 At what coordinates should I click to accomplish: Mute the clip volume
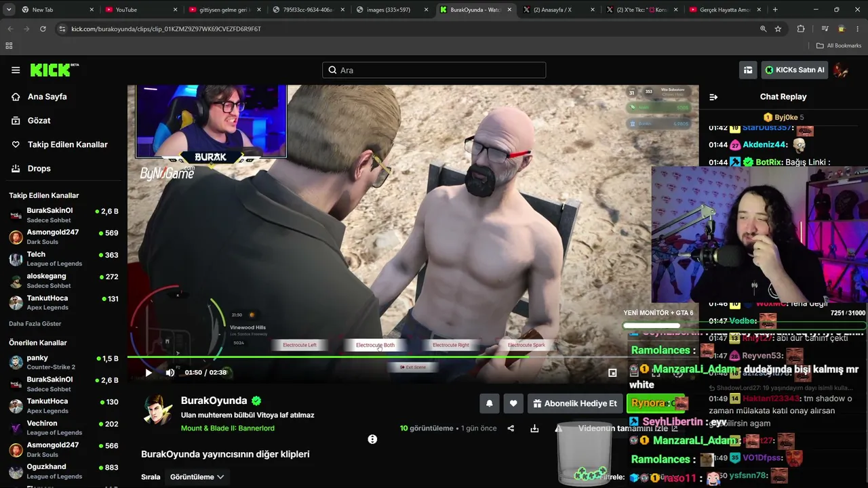tap(170, 372)
